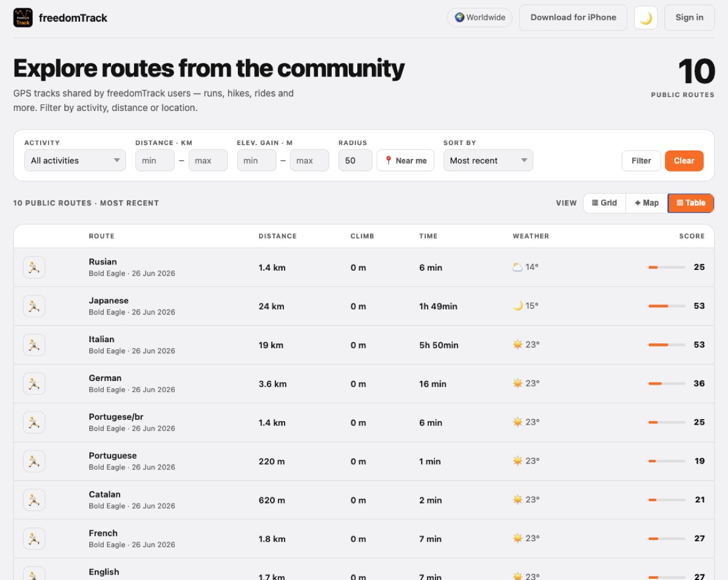Open the All activities dropdown
Viewport: 728px width, 580px height.
(x=75, y=161)
